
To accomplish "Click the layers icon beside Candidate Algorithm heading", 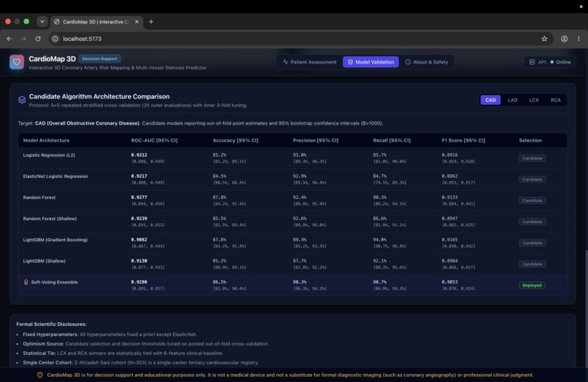I will pyautogui.click(x=22, y=100).
